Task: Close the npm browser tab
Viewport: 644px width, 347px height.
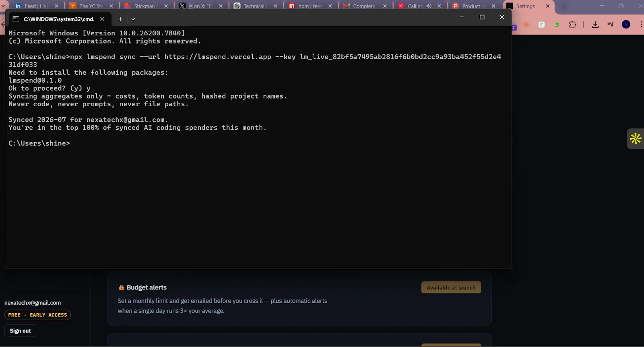Action: [x=330, y=6]
